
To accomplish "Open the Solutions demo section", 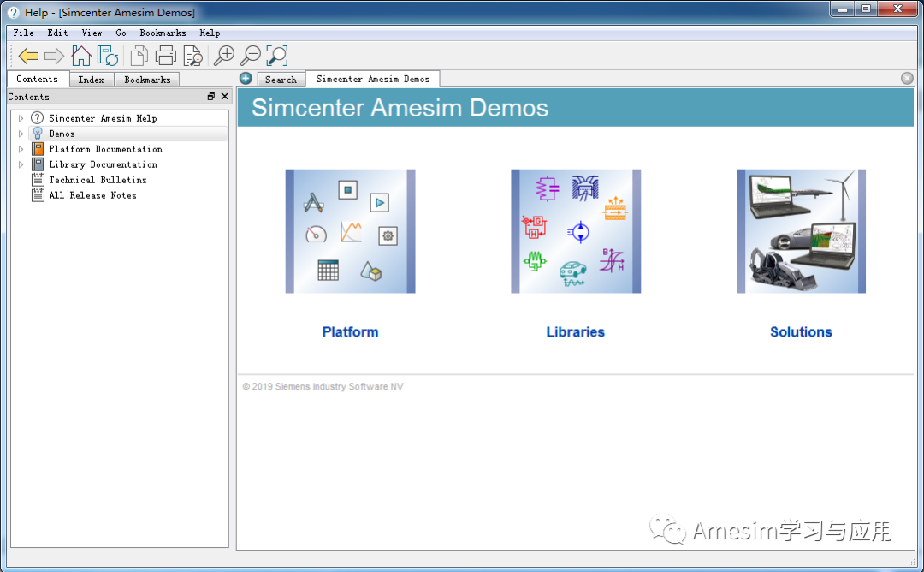I will [800, 331].
